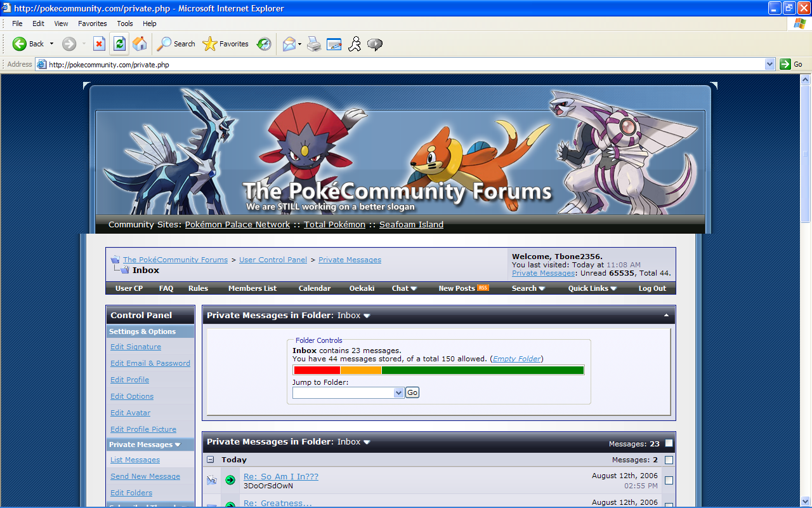
Task: Click the orange segment of storage bar
Action: point(361,370)
